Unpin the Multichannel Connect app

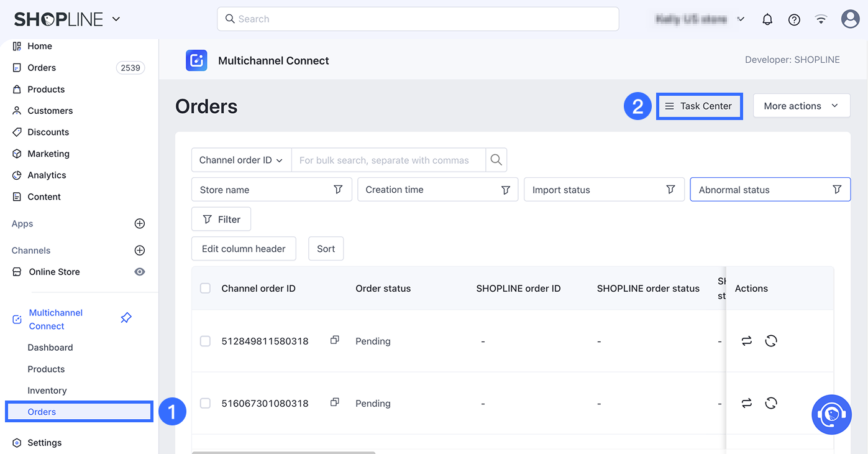click(126, 318)
